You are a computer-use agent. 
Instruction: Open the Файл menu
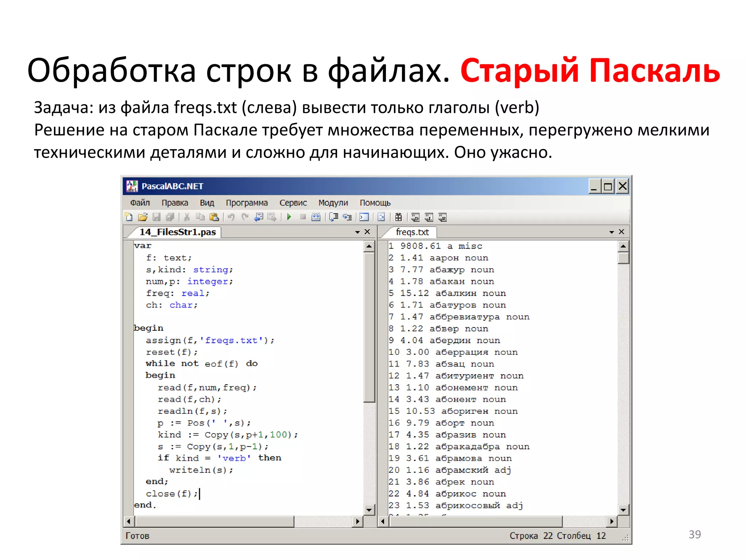click(x=140, y=203)
